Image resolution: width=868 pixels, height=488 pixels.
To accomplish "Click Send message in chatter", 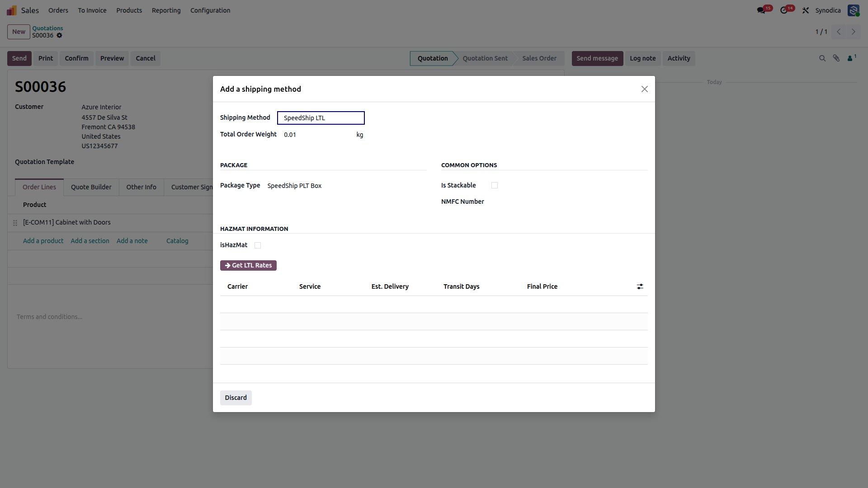I will 597,58.
